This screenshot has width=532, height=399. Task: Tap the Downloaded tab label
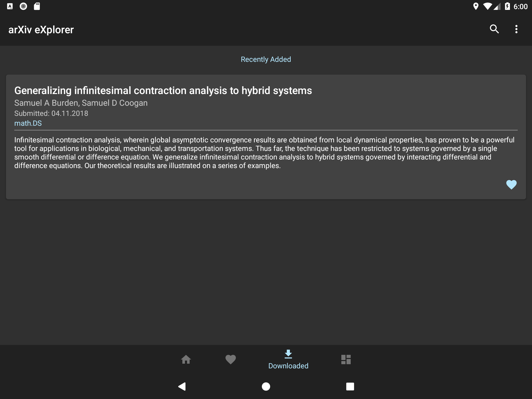[288, 366]
